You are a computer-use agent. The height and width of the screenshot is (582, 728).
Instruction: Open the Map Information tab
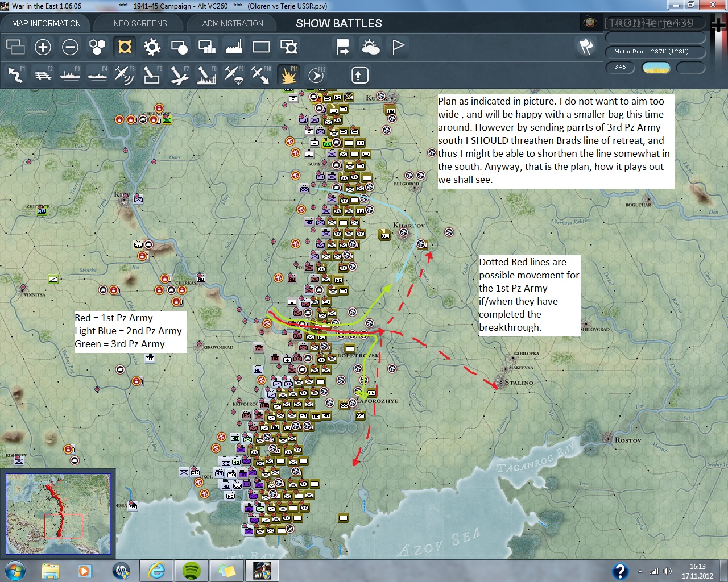point(46,23)
